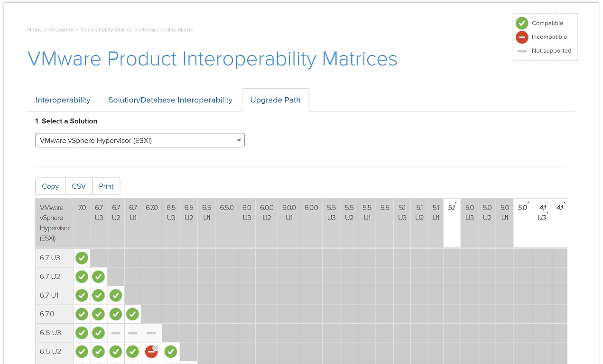Open the Select a Solution dropdown
Image resolution: width=603 pixels, height=364 pixels.
point(140,140)
